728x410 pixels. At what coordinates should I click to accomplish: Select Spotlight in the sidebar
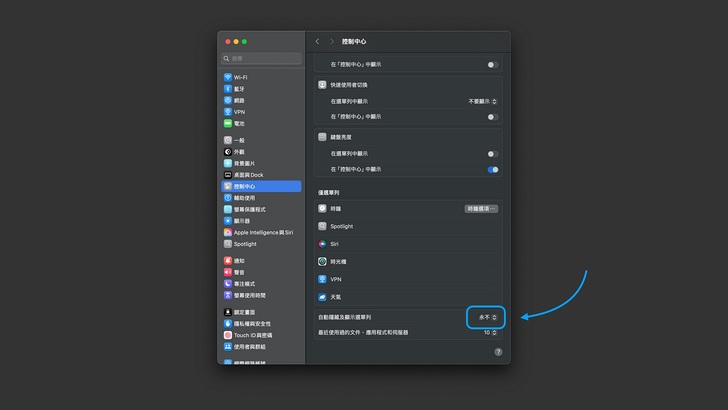click(245, 243)
